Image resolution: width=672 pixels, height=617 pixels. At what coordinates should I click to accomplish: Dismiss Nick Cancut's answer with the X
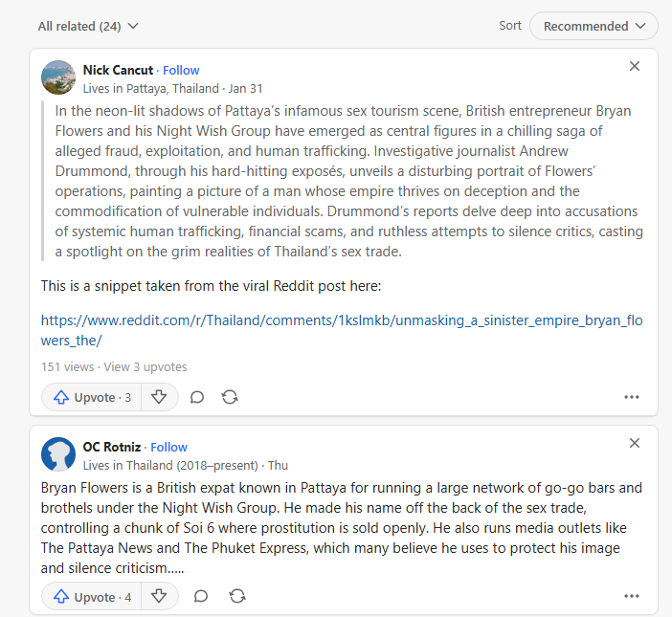(635, 66)
